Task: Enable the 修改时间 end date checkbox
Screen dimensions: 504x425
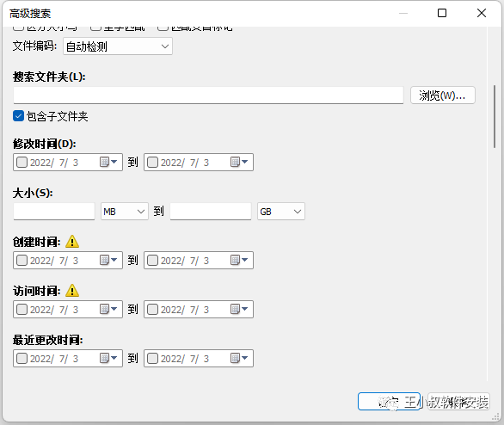Action: click(153, 162)
